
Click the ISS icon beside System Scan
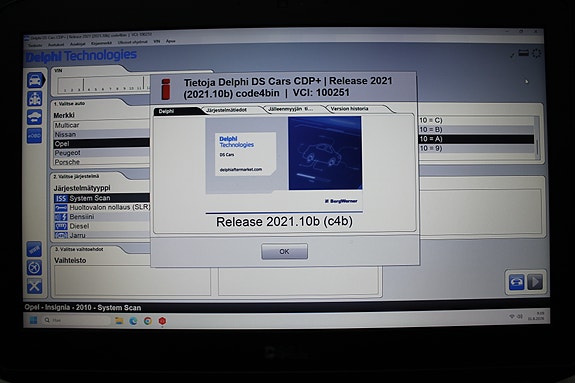click(x=61, y=198)
